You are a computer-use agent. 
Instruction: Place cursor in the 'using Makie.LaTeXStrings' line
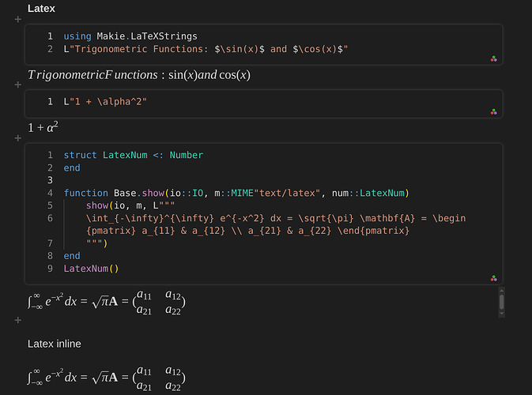[130, 36]
